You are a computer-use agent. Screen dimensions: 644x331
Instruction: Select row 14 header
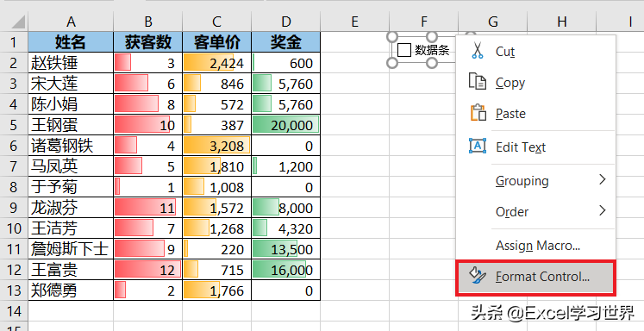click(x=14, y=311)
